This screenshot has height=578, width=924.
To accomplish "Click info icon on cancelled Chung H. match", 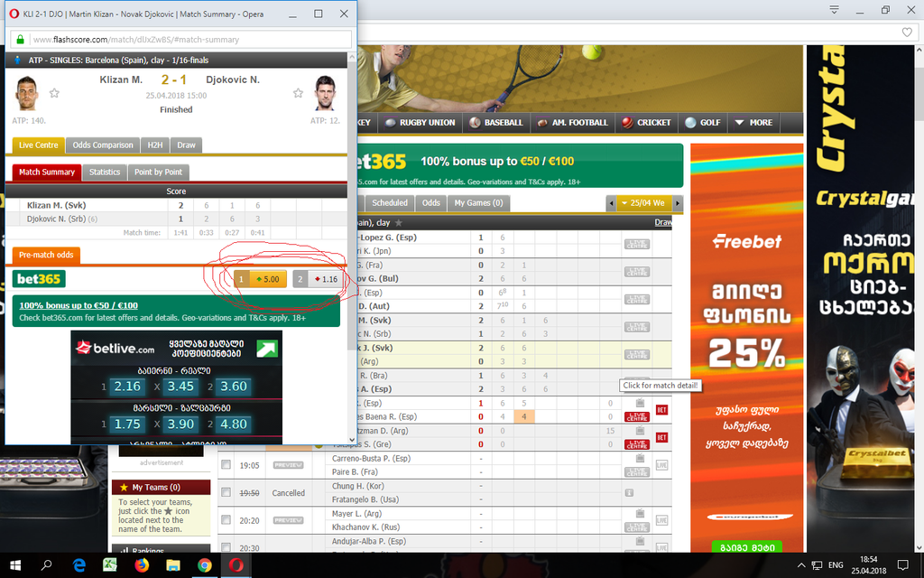I will pos(629,492).
